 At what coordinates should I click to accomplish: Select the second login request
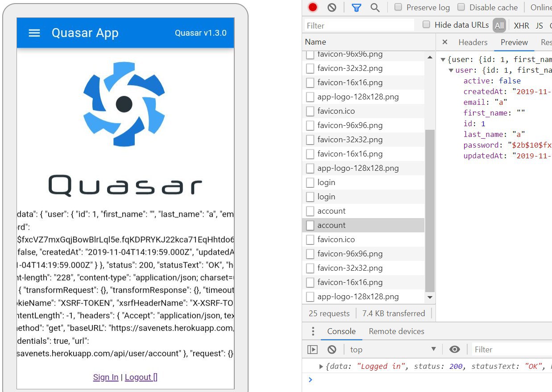[x=363, y=197]
